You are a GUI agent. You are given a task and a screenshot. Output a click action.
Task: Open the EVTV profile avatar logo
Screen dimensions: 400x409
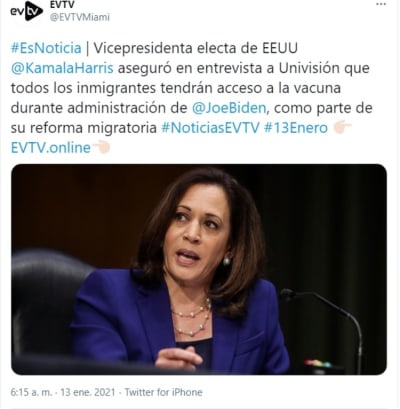pyautogui.click(x=26, y=11)
